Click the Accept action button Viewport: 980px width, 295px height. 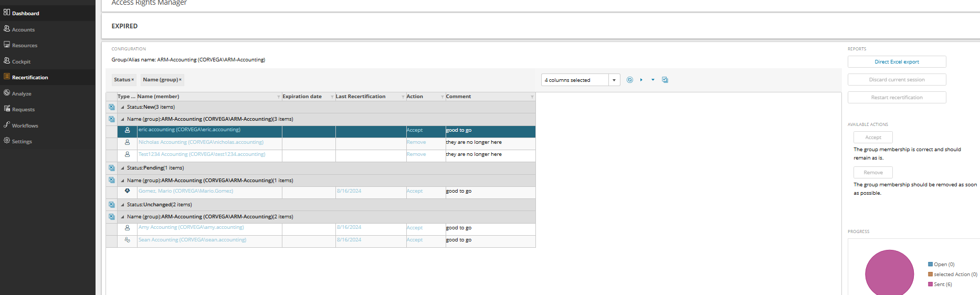pos(873,138)
